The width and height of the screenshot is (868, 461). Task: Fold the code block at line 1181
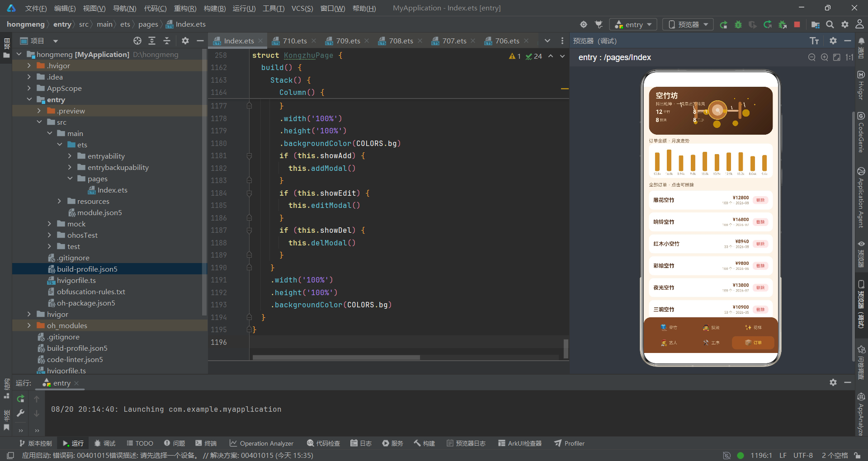pyautogui.click(x=249, y=156)
